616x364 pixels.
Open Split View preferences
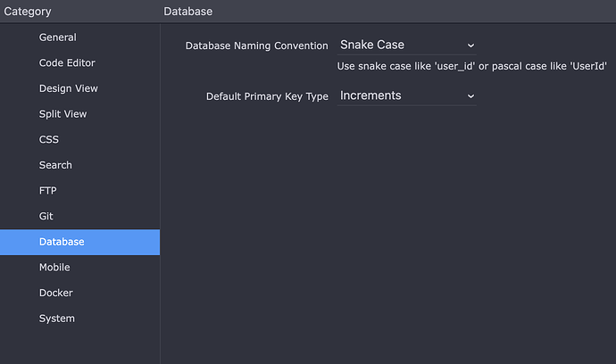(79, 114)
